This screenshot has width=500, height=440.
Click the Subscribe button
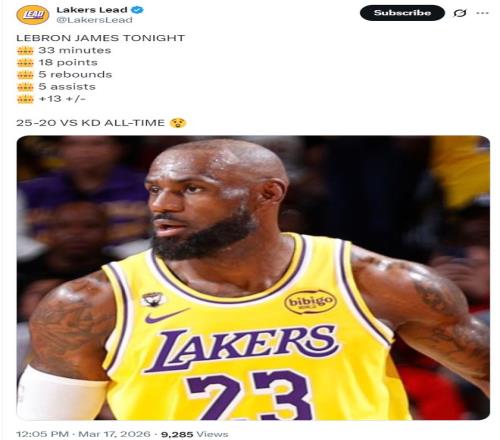[x=402, y=13]
